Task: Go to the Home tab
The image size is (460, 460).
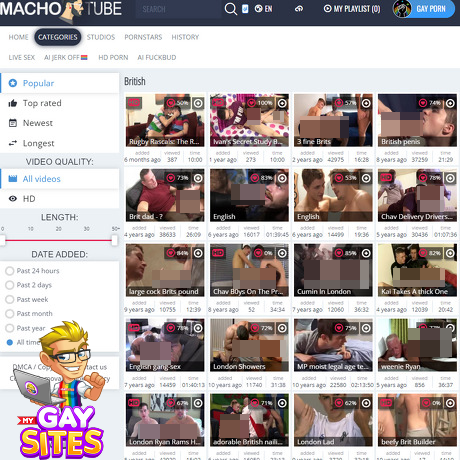Action: coord(18,37)
